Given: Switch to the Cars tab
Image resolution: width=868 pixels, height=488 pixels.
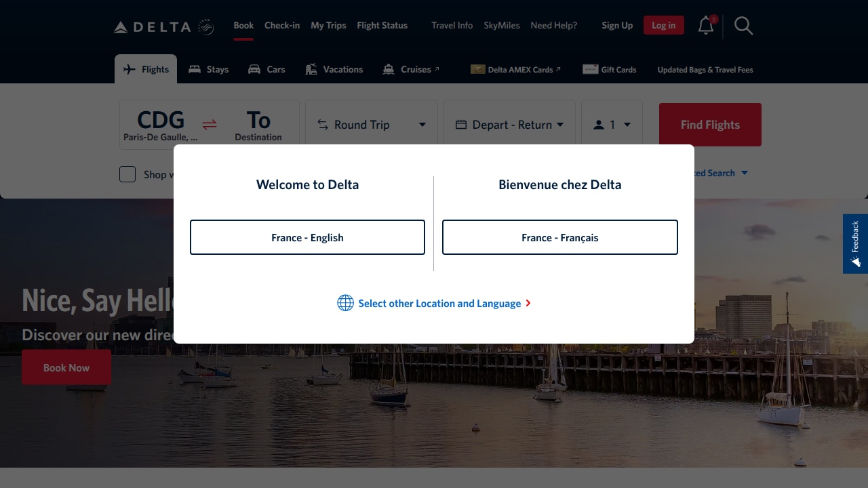Looking at the screenshot, I should 267,69.
